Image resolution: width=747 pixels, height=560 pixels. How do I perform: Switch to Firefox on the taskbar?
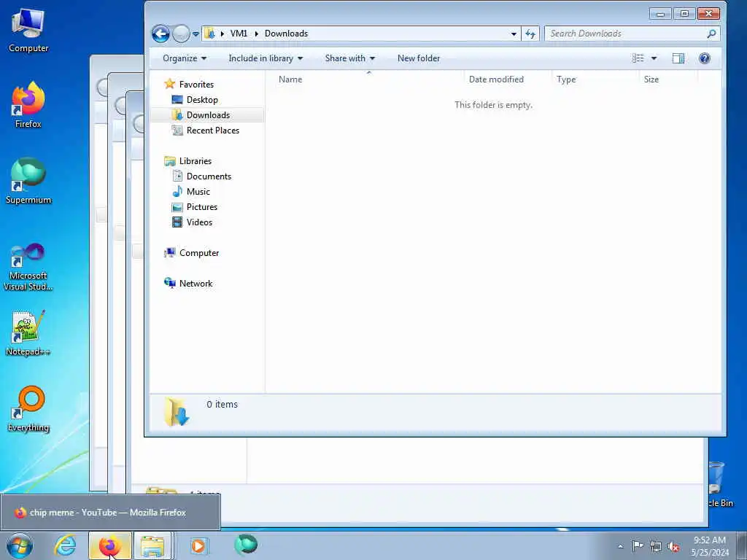point(110,545)
